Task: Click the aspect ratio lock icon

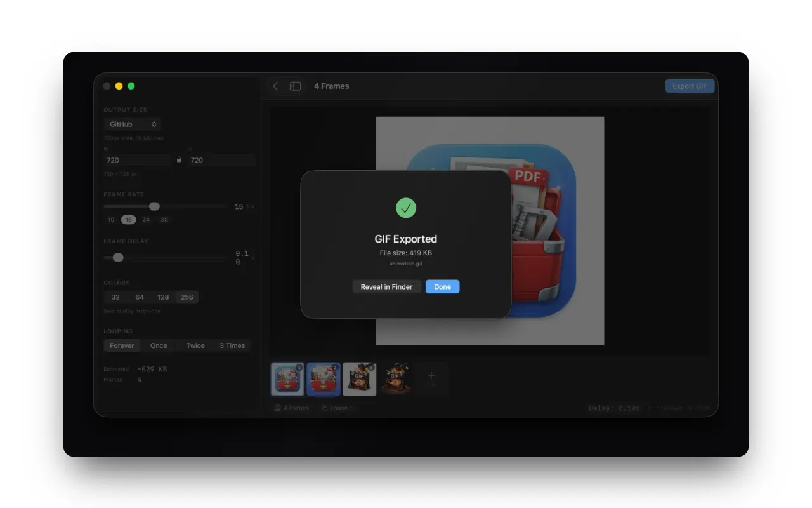Action: coord(179,160)
